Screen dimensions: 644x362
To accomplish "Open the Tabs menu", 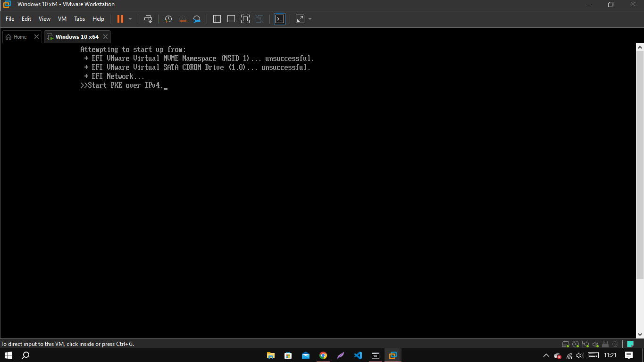I will coord(80,19).
